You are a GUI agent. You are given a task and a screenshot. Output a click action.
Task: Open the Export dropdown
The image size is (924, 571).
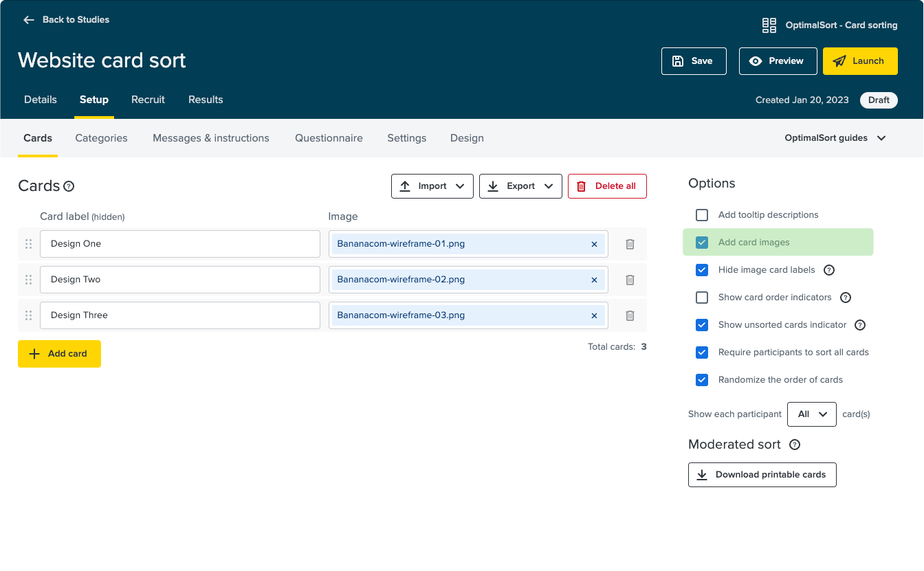(520, 186)
